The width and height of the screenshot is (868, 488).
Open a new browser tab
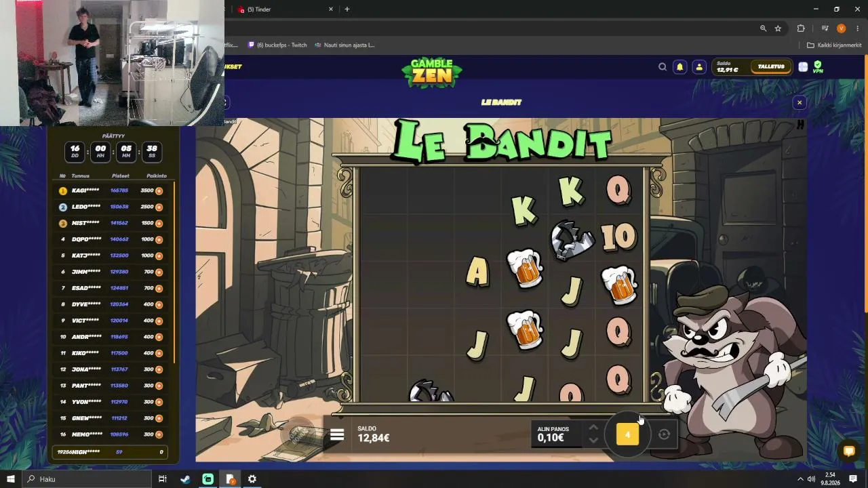pos(347,9)
